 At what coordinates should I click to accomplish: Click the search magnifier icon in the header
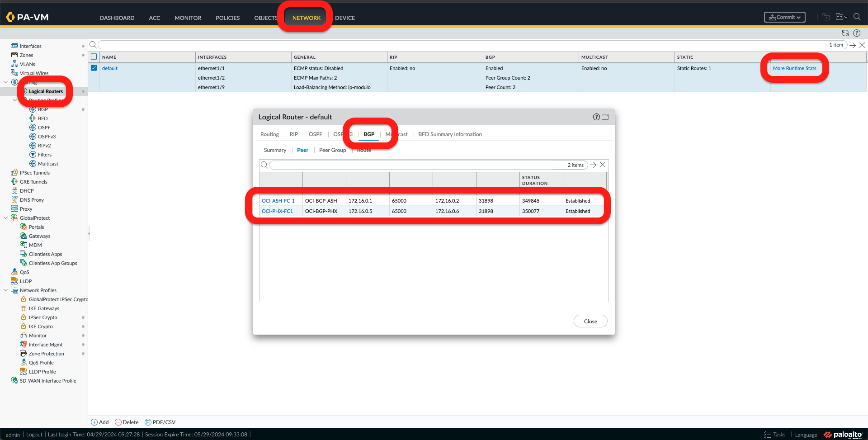click(x=857, y=17)
